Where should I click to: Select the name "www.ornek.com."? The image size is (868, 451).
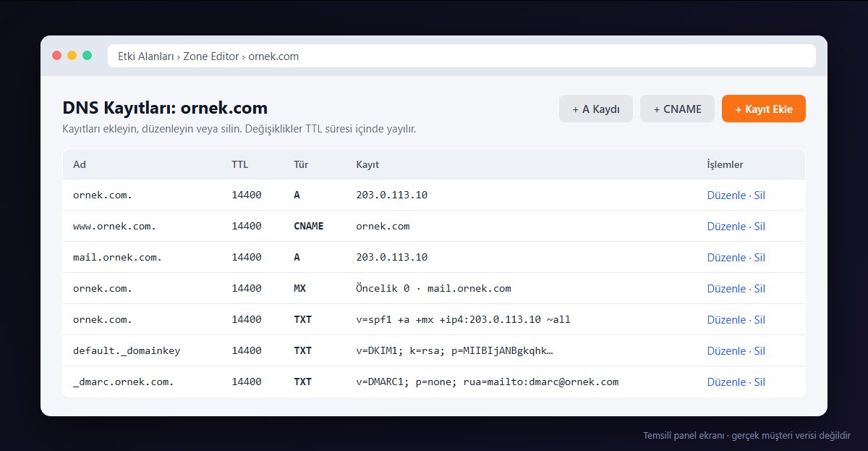tap(115, 227)
